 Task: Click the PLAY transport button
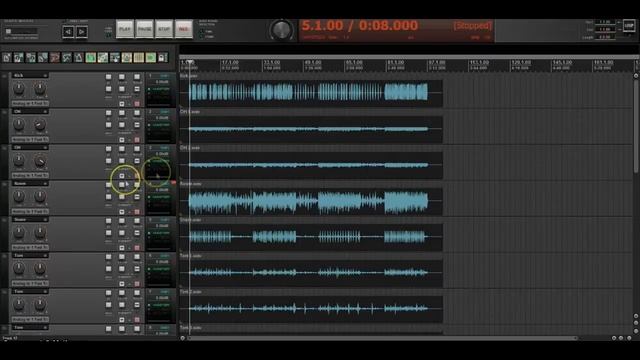(x=125, y=29)
